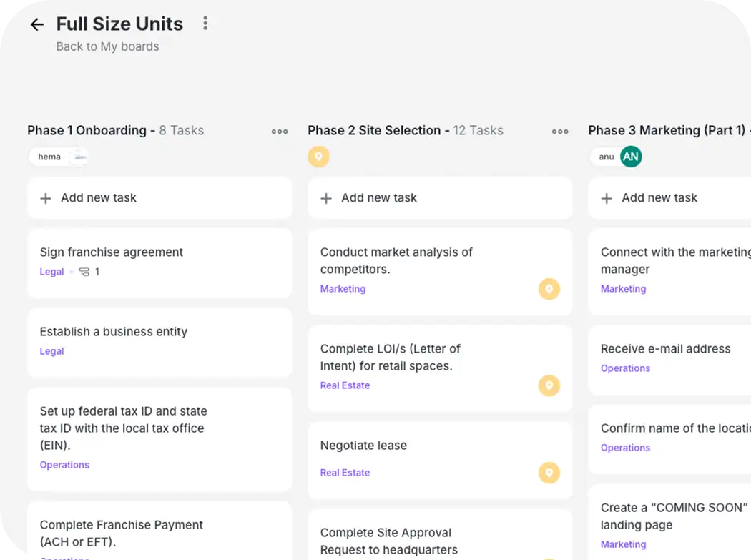Click Marketing tag on COMING SOON landing page
751x560 pixels.
coord(623,545)
